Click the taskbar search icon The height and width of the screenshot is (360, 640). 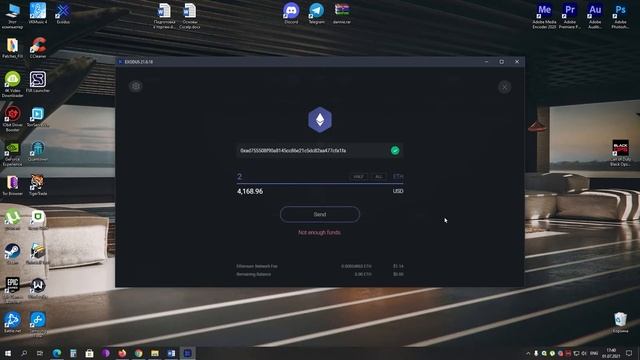coord(24,353)
